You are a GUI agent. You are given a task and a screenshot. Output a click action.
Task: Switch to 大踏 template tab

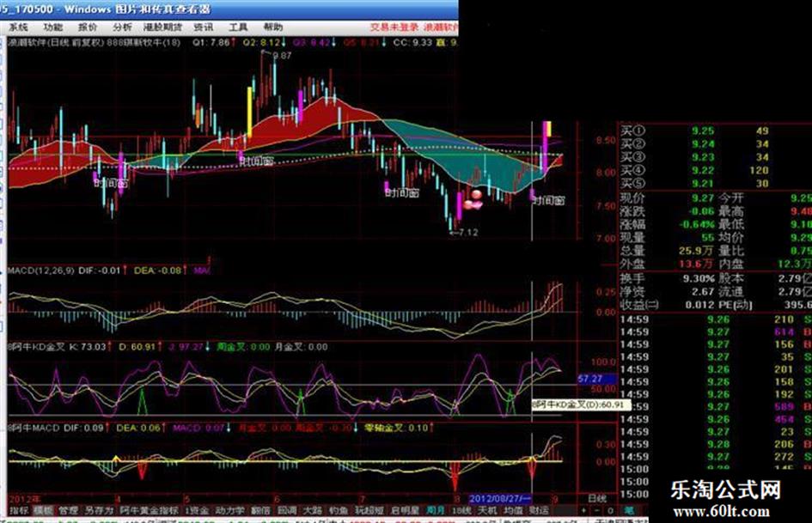[312, 510]
